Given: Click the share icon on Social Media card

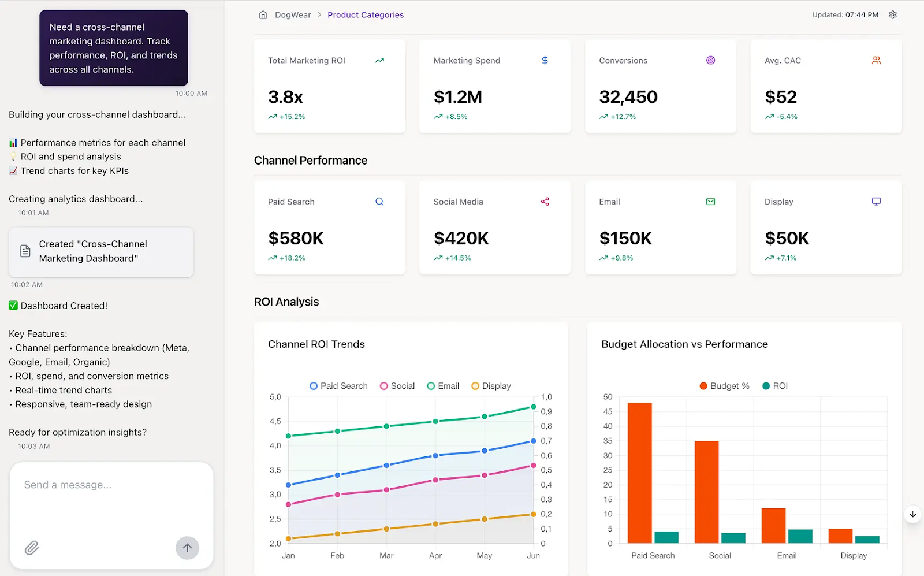Looking at the screenshot, I should 545,202.
